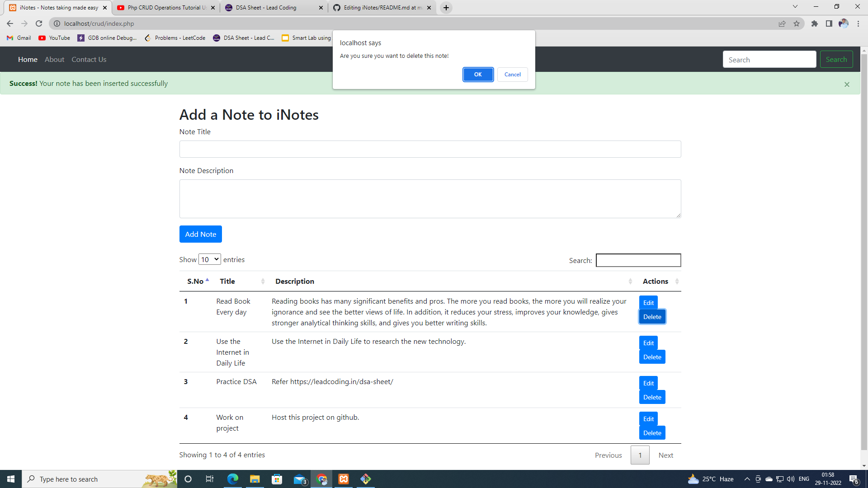Open the About navbar link
The height and width of the screenshot is (488, 868).
point(54,60)
